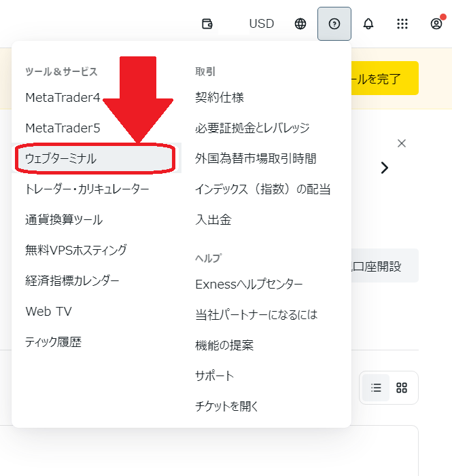Switch to grid view layout
The width and height of the screenshot is (452, 476).
pos(402,388)
